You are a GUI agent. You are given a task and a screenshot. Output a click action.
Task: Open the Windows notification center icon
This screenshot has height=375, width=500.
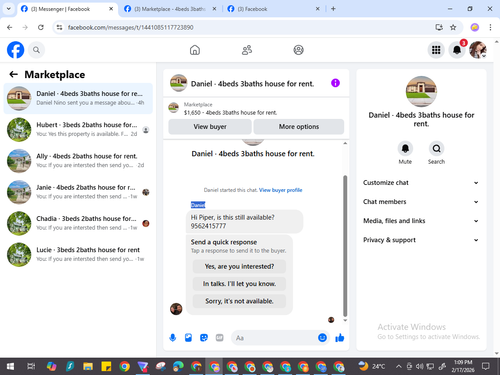tap(486, 367)
